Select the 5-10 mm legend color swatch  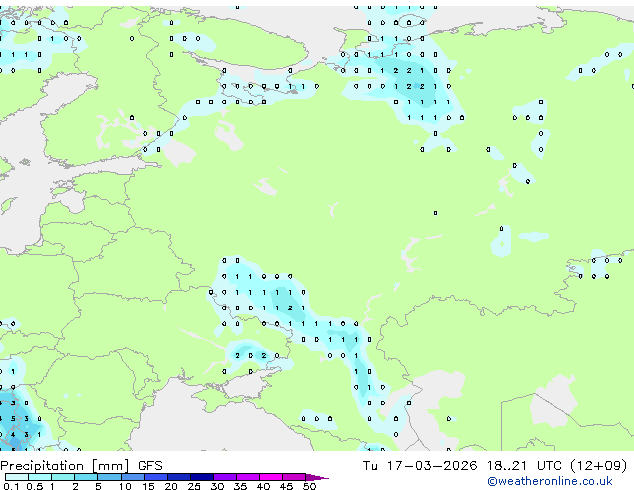click(109, 477)
